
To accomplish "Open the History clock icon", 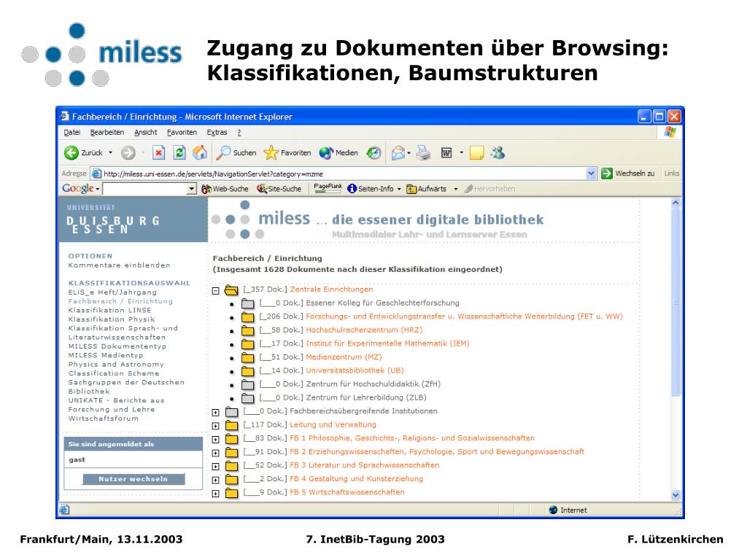I will click(374, 153).
